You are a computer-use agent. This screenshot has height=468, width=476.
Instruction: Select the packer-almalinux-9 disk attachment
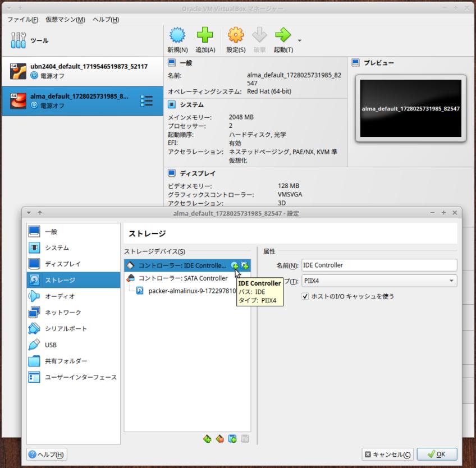187,291
